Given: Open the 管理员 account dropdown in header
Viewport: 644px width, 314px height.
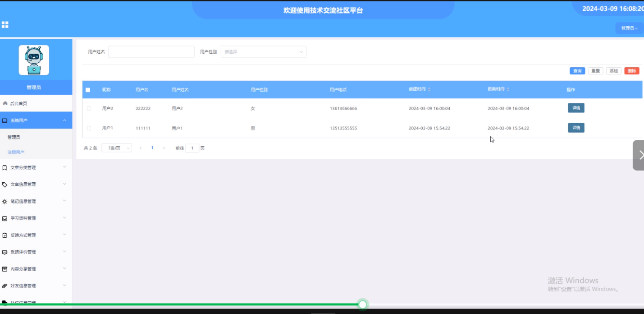Looking at the screenshot, I should point(629,28).
